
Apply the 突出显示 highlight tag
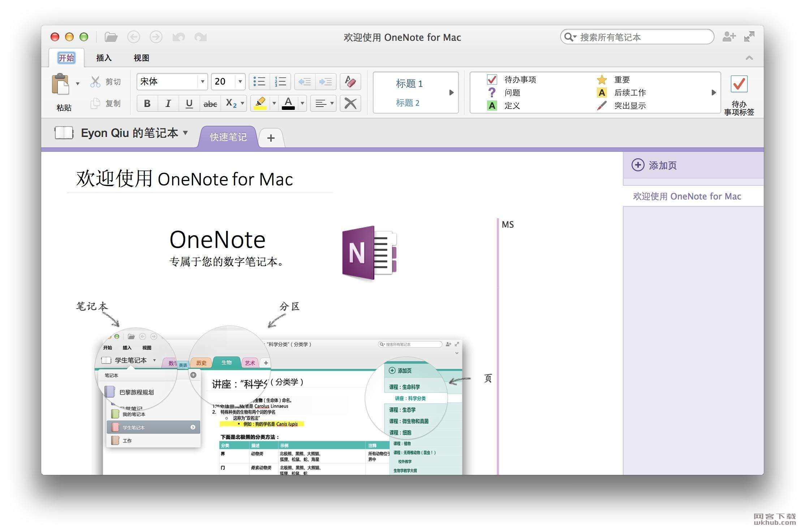tap(621, 106)
